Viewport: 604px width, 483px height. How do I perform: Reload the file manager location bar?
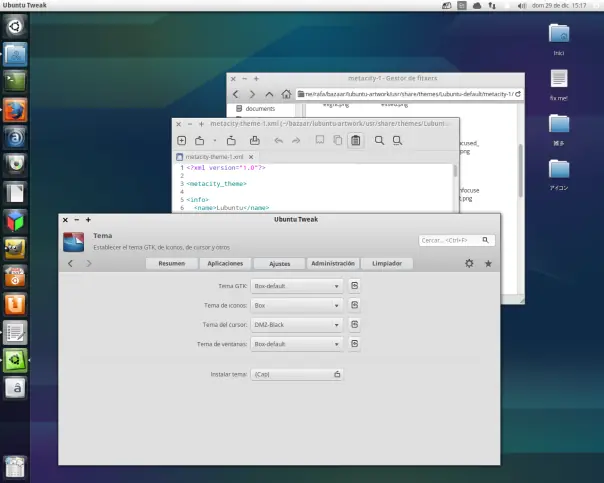point(518,94)
